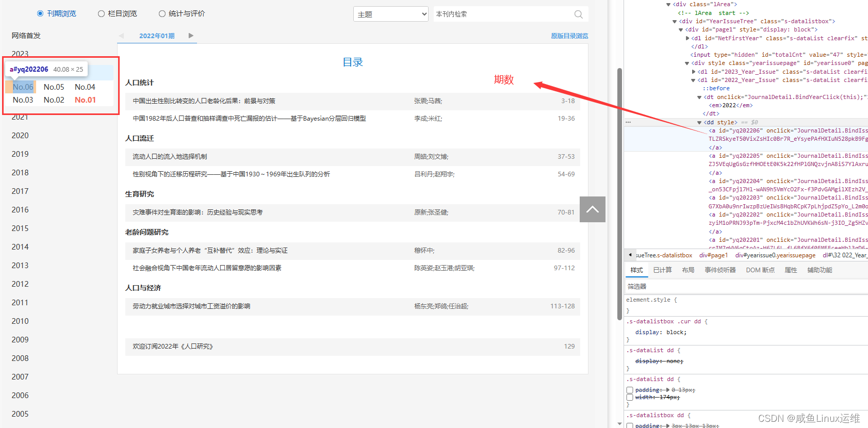This screenshot has width=868, height=428.
Task: Expand the 2023_Year_Issue dl node
Action: [x=694, y=72]
